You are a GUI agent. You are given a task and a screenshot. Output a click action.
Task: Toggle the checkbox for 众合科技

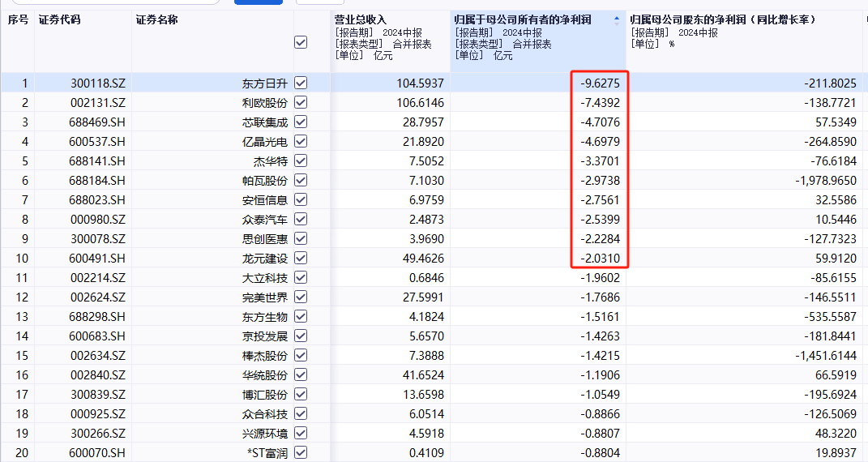click(301, 413)
